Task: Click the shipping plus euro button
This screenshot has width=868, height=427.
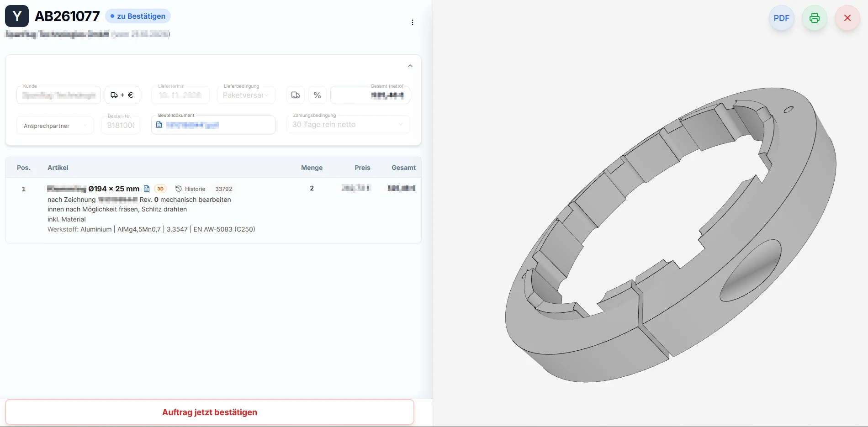Action: 122,95
